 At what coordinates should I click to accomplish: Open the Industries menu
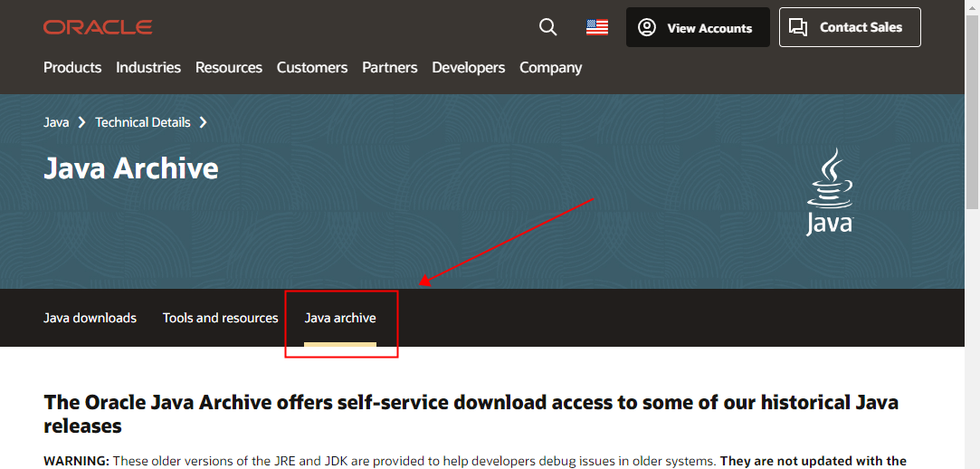coord(148,68)
